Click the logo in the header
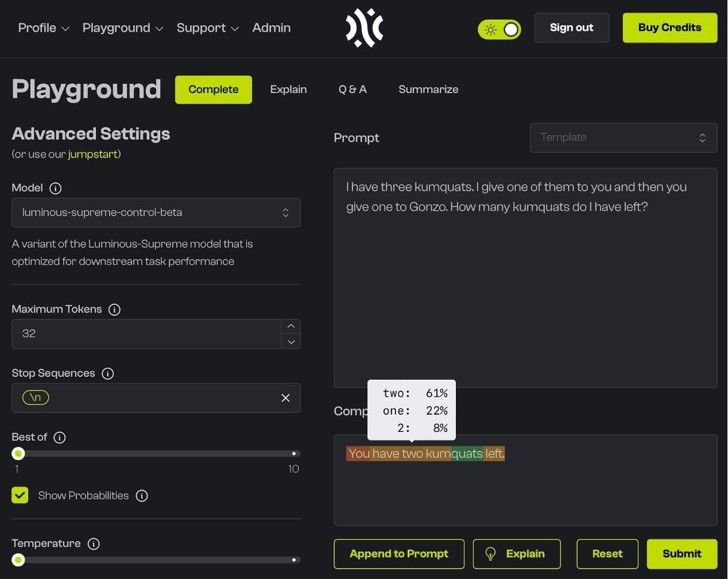728x579 pixels. [x=364, y=28]
